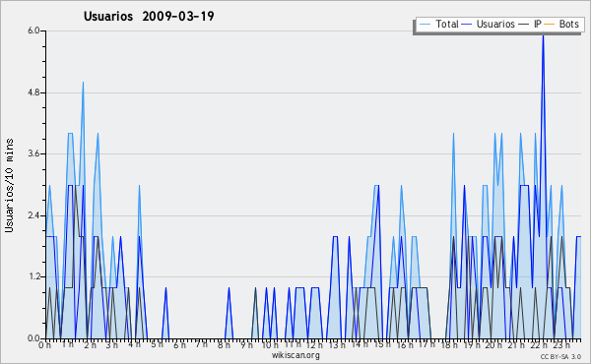
Task: Click the dark blue Usuarios legend line
Action: coord(467,25)
